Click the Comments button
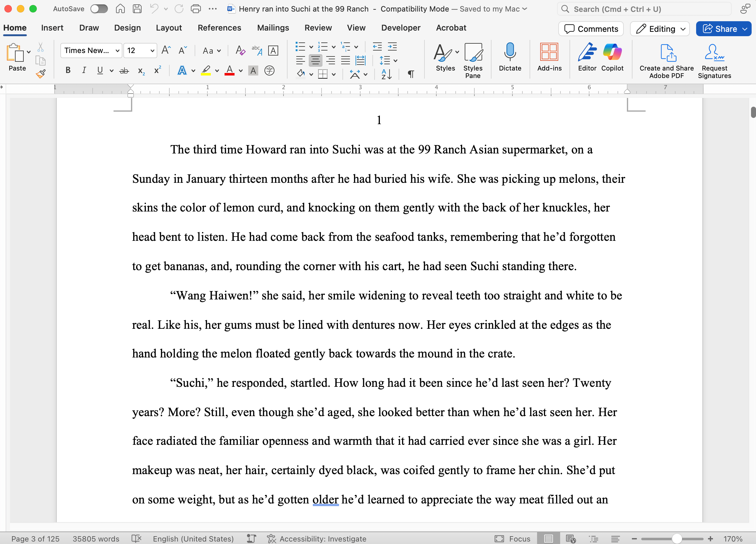This screenshot has width=756, height=544. [x=591, y=29]
